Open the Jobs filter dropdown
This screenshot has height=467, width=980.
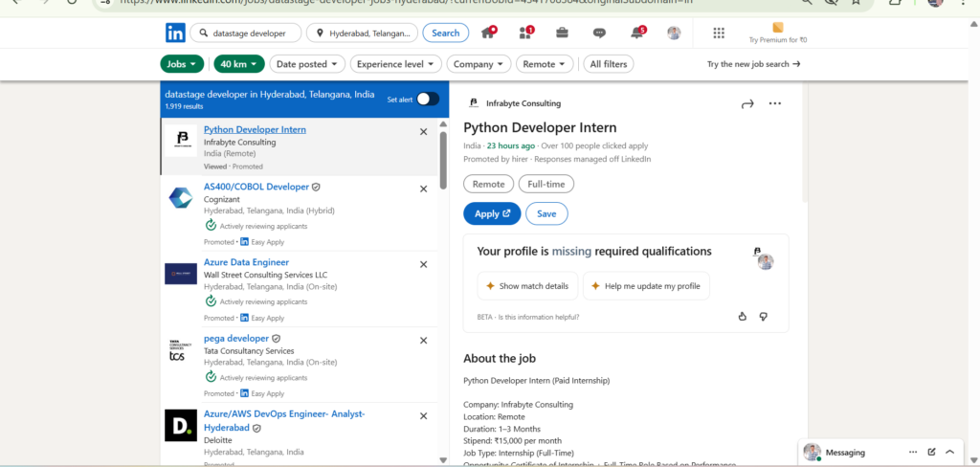(182, 64)
